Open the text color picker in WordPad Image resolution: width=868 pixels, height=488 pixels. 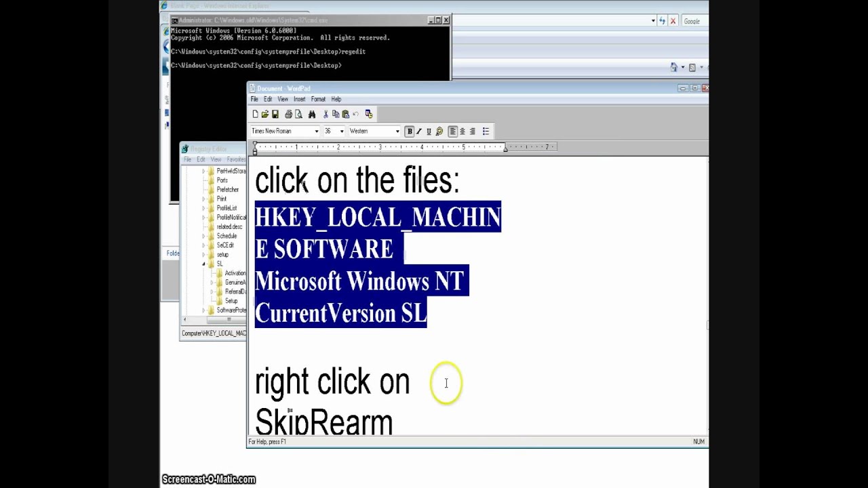tap(439, 131)
